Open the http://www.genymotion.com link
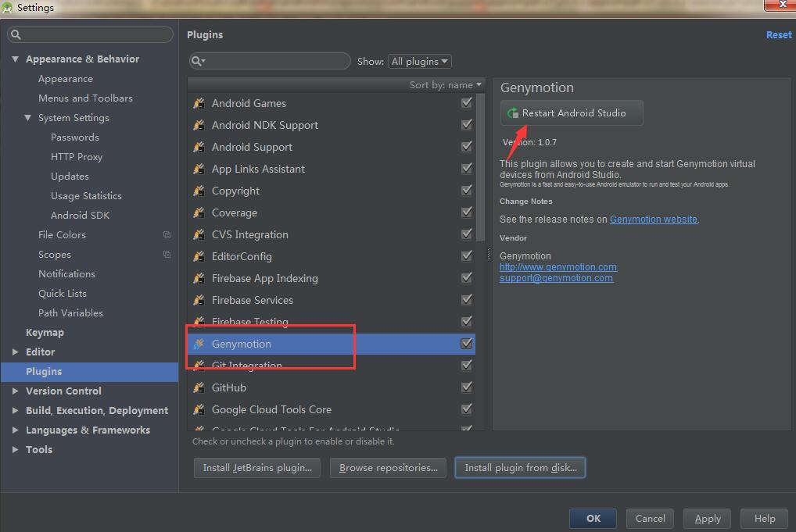Image resolution: width=796 pixels, height=532 pixels. click(558, 266)
